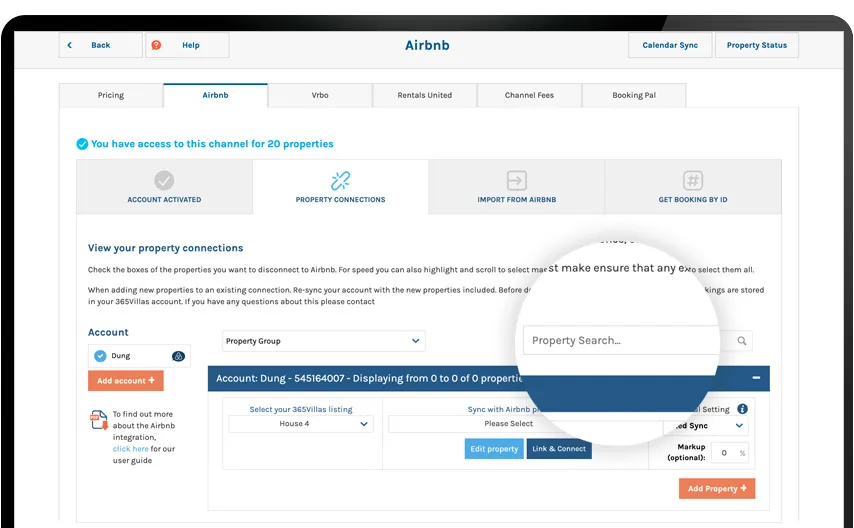Click the Airbnb logo icon next to Dung
Screen dimensions: 854x528
[x=178, y=356]
